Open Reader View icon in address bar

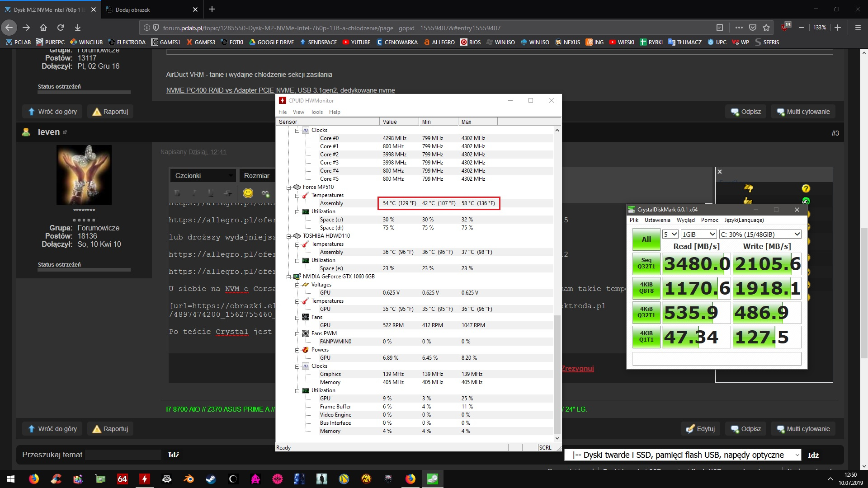click(720, 28)
